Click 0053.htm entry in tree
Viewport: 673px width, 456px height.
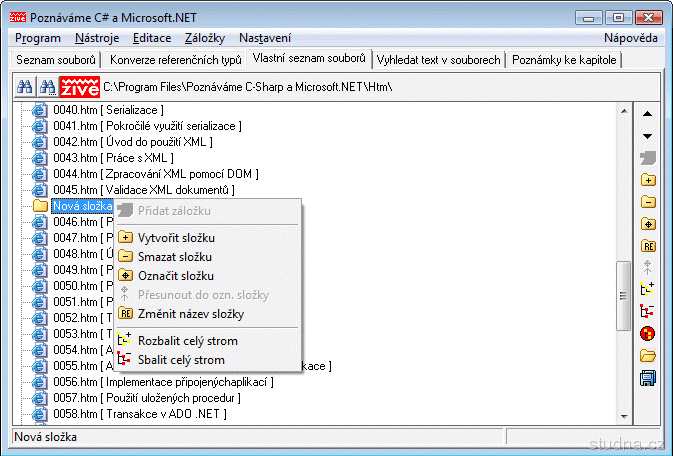pos(83,334)
